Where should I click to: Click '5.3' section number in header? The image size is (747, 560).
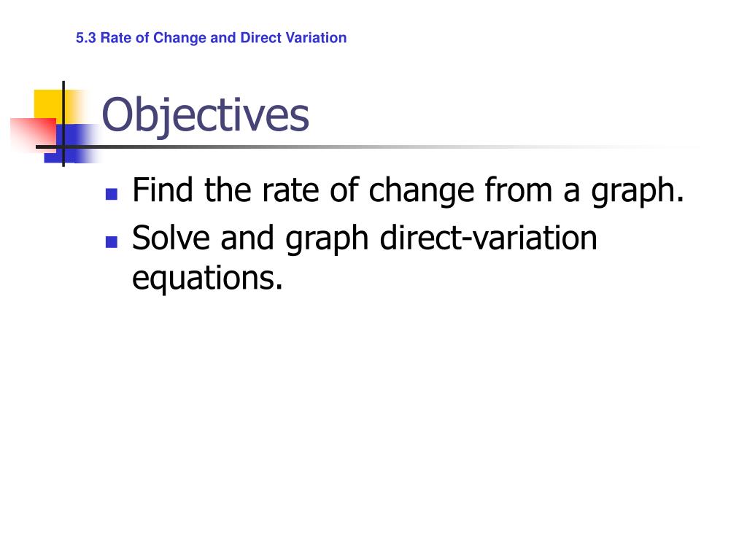click(86, 38)
